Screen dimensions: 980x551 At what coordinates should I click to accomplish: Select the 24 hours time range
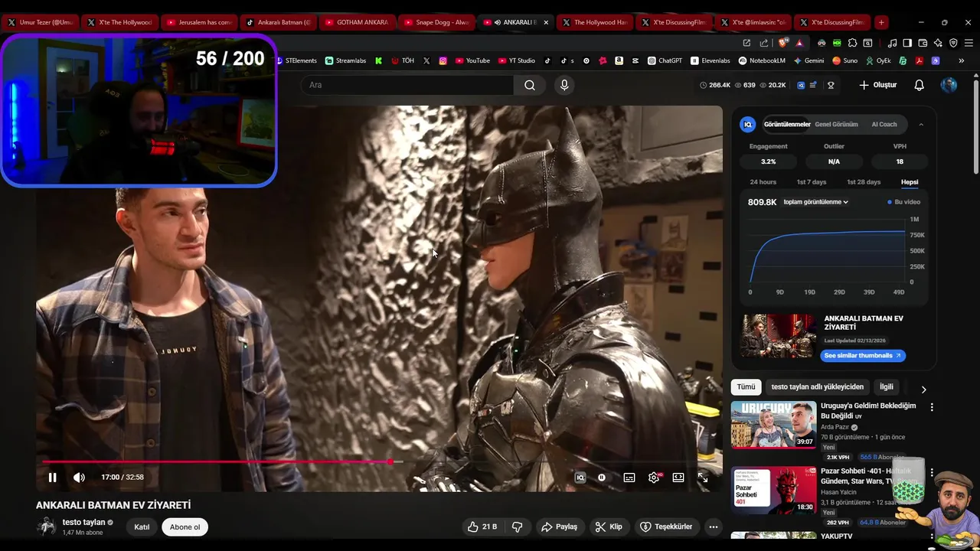(x=763, y=182)
